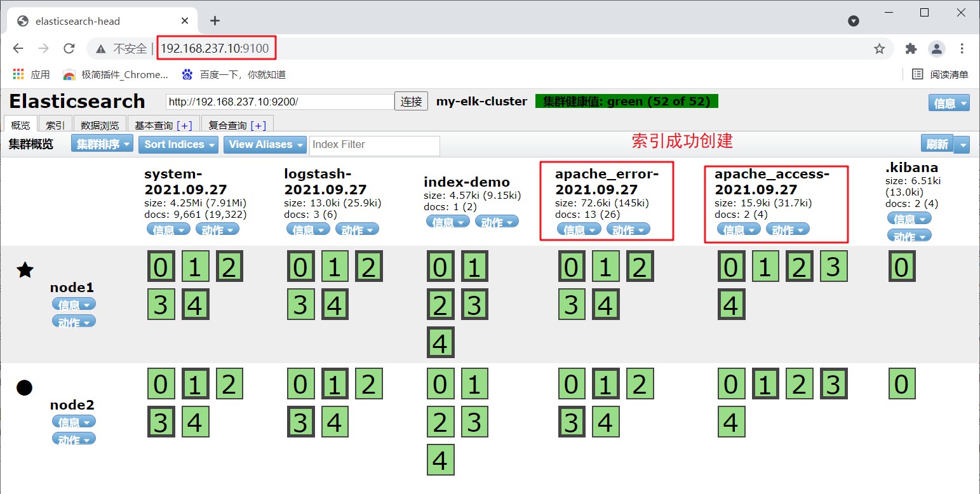Expand the Sort Indices dropdown

click(178, 145)
